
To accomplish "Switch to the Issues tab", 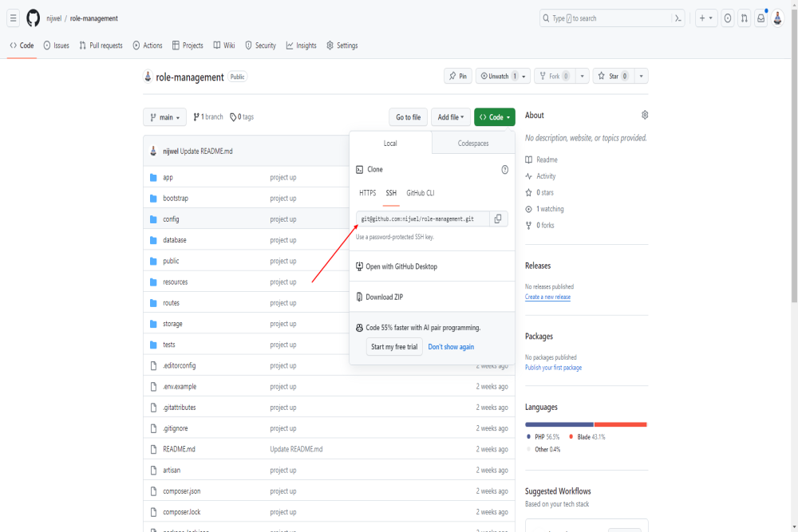I will (57, 45).
